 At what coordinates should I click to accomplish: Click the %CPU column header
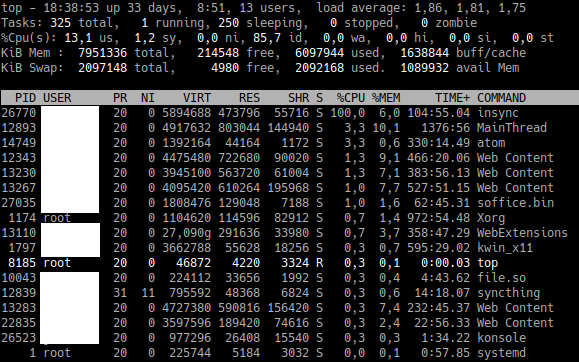click(350, 98)
